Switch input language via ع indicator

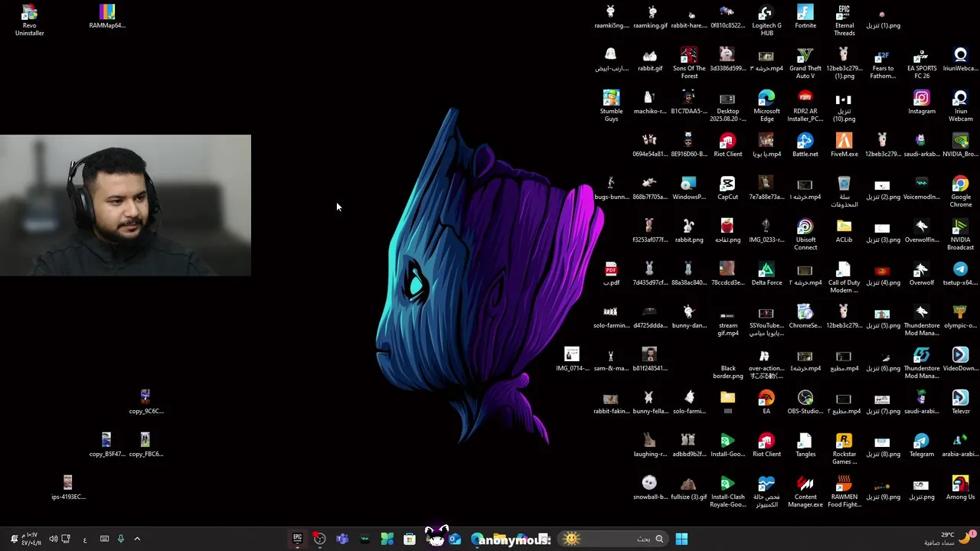[x=85, y=540]
